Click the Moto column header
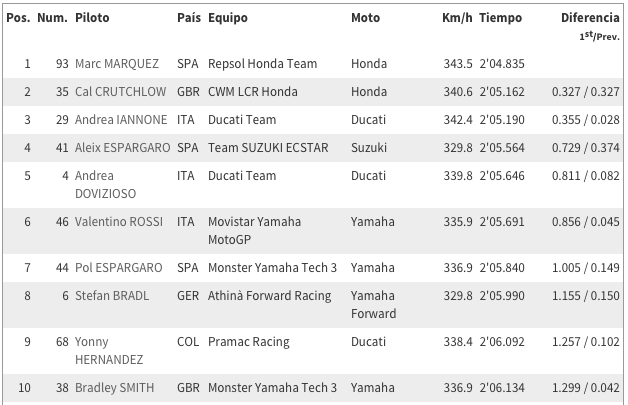The width and height of the screenshot is (628, 405). coord(365,18)
